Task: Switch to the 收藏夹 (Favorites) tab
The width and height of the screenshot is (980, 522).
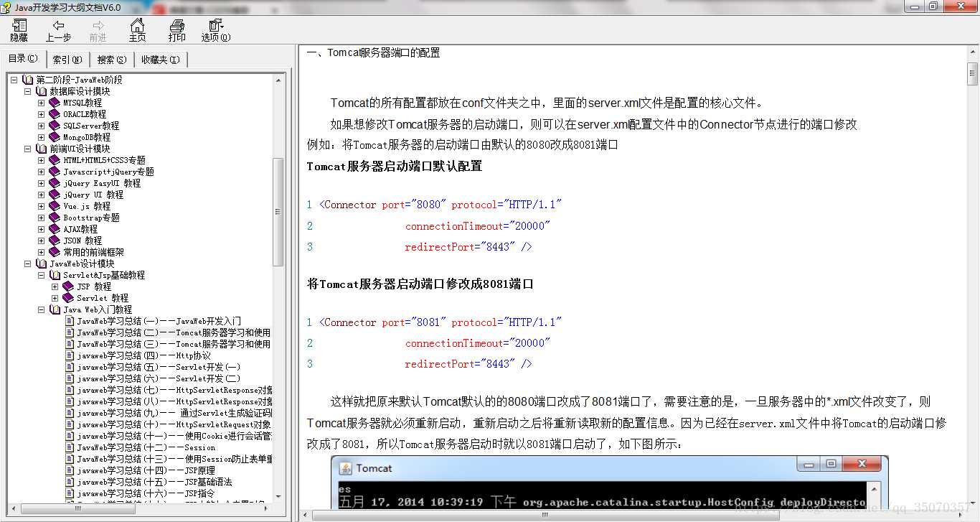Action: click(161, 60)
